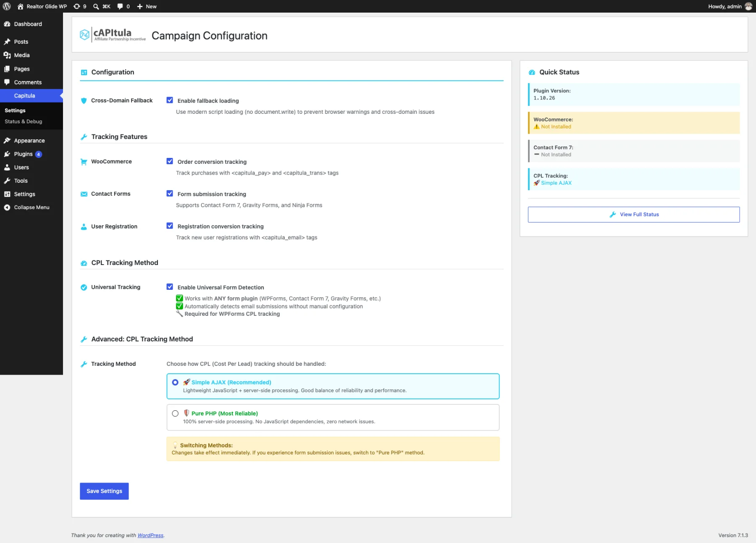The width and height of the screenshot is (756, 543).
Task: Click the Version 7.1.3 footer text
Action: [733, 535]
